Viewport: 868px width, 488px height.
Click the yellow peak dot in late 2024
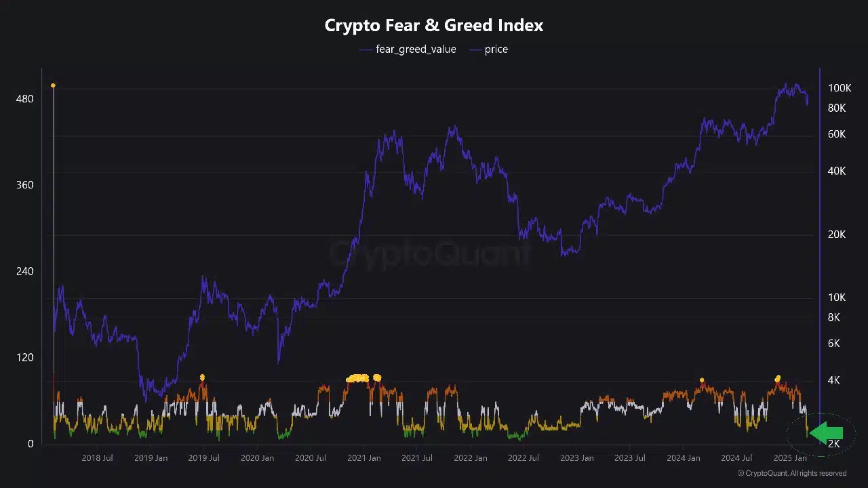[778, 378]
